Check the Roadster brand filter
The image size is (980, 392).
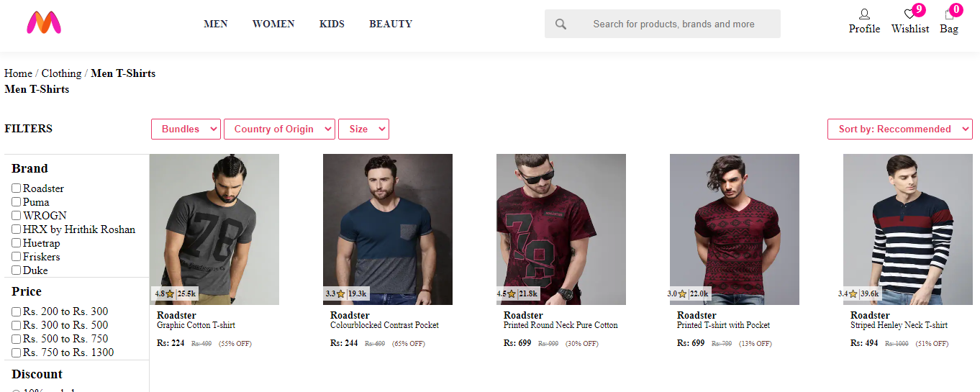pos(17,188)
